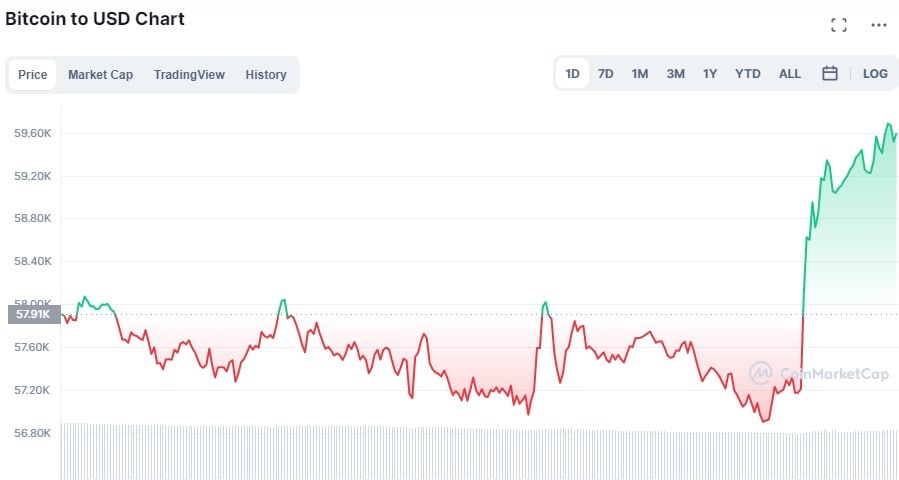Select the 1Y chart range
This screenshot has height=480, width=899.
coord(710,74)
